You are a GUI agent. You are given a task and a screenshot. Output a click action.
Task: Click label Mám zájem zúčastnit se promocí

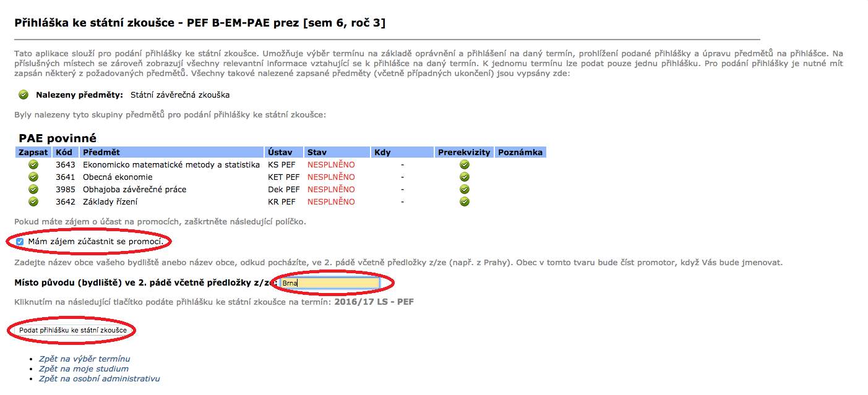95,241
